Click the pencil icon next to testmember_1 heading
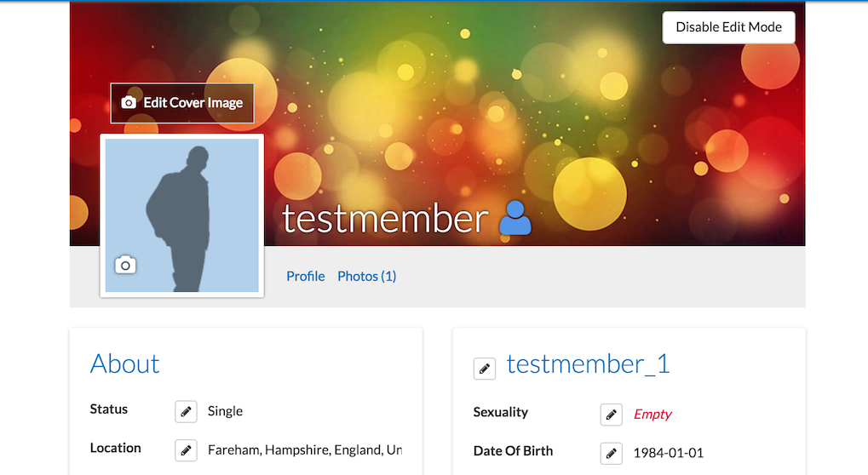 (x=485, y=369)
